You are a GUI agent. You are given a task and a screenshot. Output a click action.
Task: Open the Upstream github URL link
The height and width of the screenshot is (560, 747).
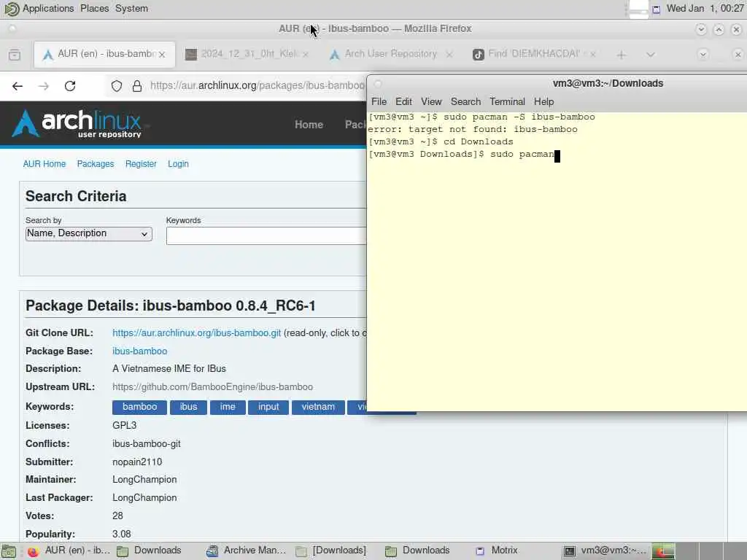[x=212, y=386]
